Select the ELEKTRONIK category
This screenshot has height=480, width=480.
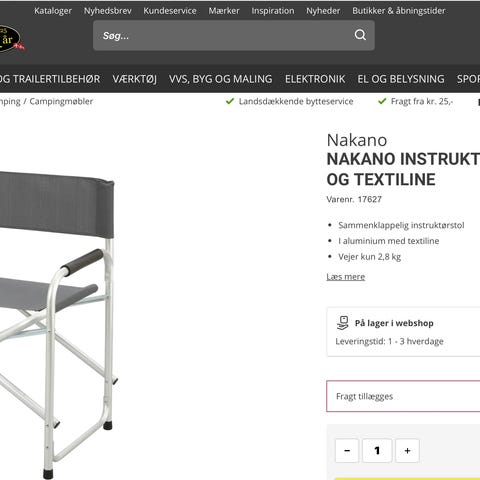click(315, 79)
